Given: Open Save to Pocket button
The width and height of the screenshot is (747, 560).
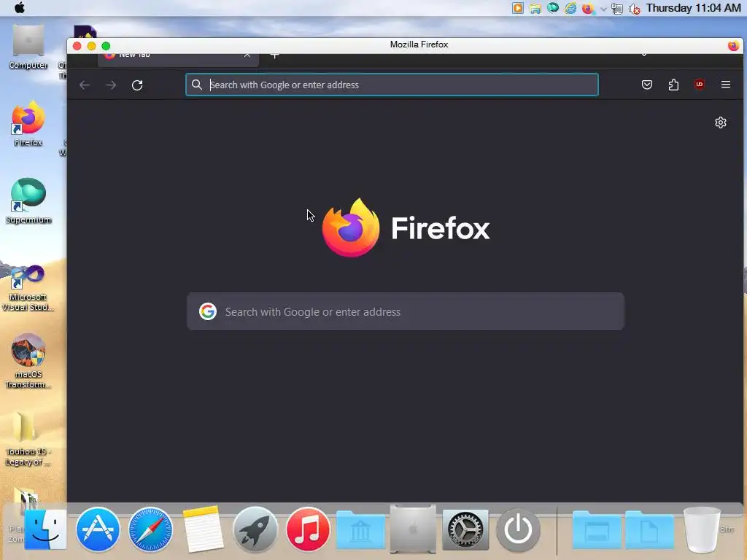Looking at the screenshot, I should (x=646, y=85).
